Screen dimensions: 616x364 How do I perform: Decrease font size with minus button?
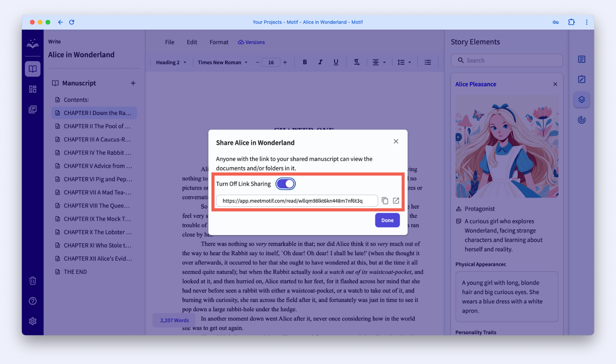[x=257, y=62]
